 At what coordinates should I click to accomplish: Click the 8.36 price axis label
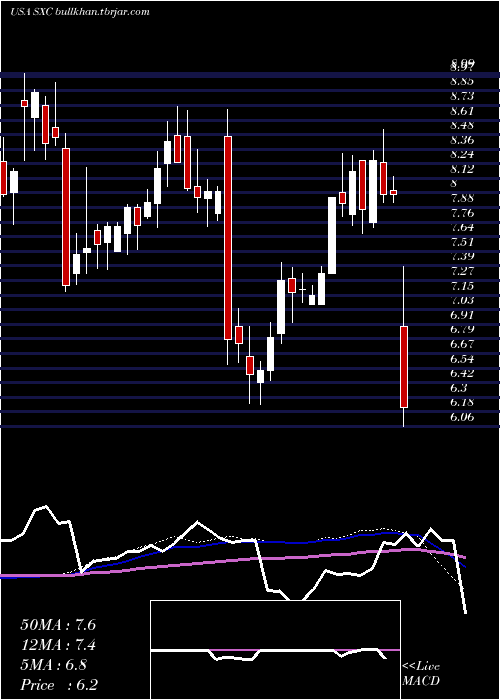point(462,140)
